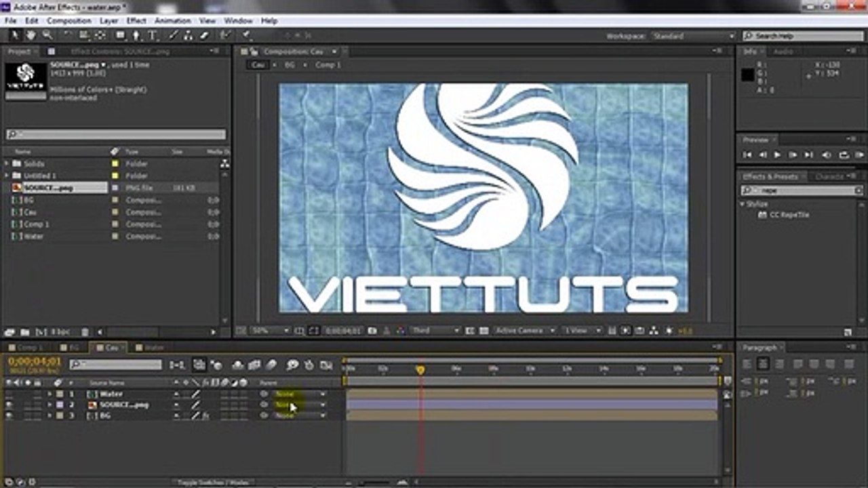This screenshot has width=868, height=488.
Task: Select the Unified Camera tool
Action: coord(84,35)
